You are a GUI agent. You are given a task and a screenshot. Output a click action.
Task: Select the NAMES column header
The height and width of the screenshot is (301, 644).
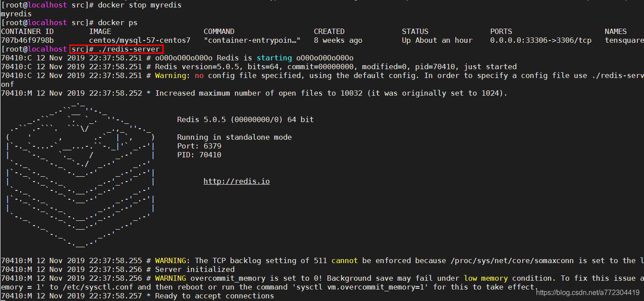coord(616,31)
